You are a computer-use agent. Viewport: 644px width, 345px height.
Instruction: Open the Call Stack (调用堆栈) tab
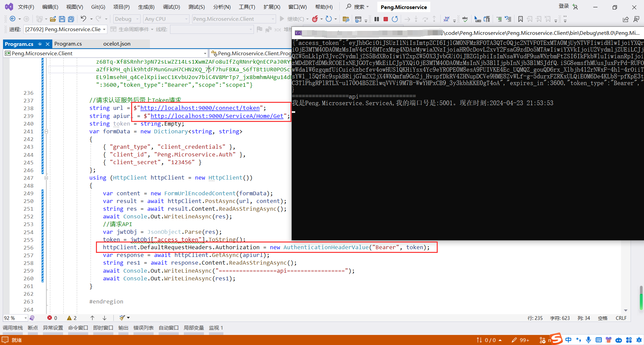(13, 328)
